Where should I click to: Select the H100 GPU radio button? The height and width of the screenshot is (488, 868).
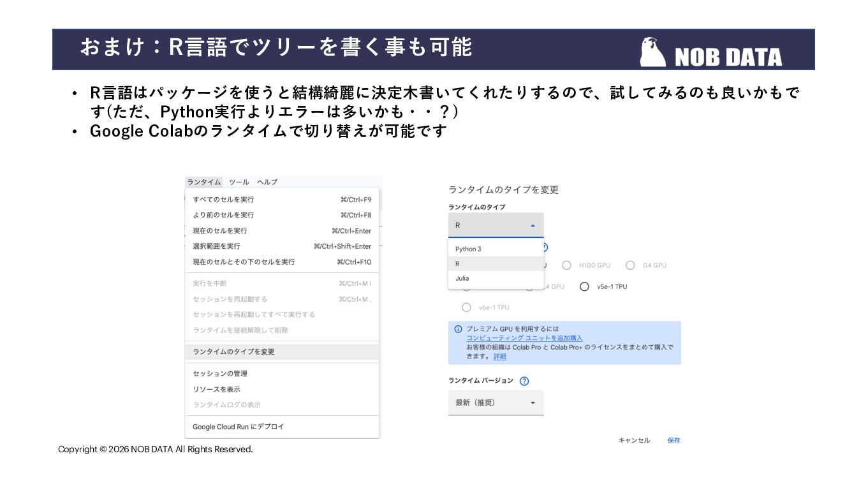566,265
